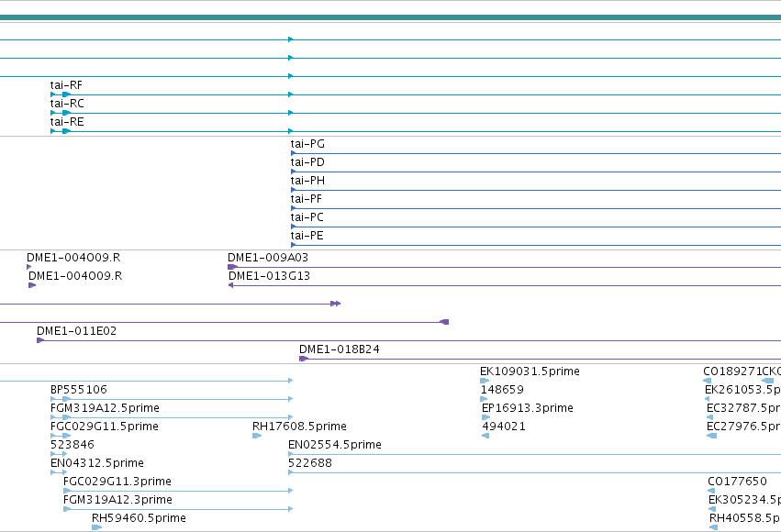Viewport: 781px width, 532px height.
Task: Click the exon glyph under DME1-011E02
Action: pos(41,340)
